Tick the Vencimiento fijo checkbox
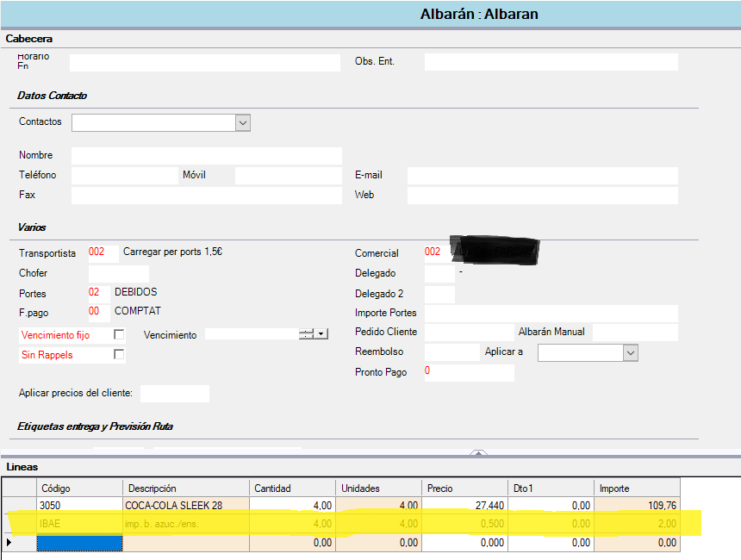Viewport: 741px width, 560px height. click(x=119, y=334)
